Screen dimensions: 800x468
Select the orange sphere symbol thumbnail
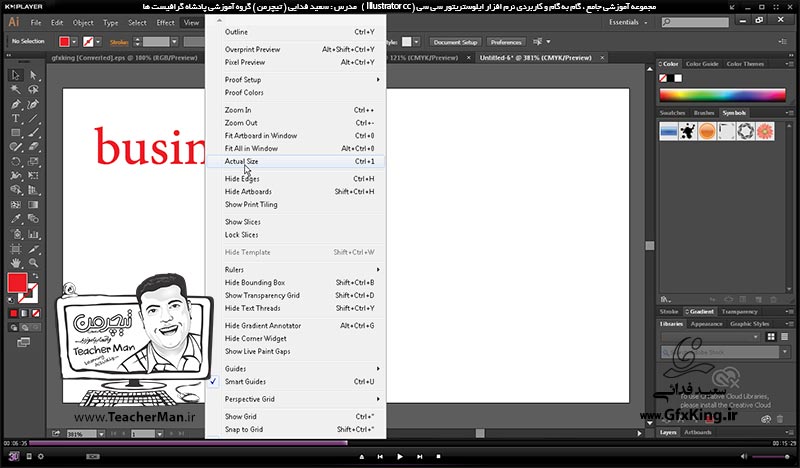(707, 131)
